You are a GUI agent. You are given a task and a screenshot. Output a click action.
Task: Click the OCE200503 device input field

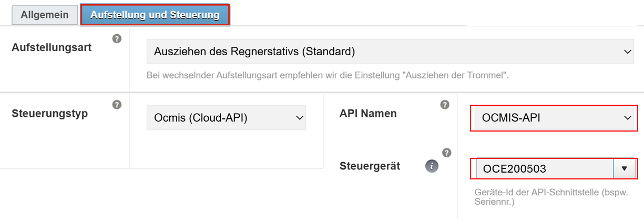point(545,169)
